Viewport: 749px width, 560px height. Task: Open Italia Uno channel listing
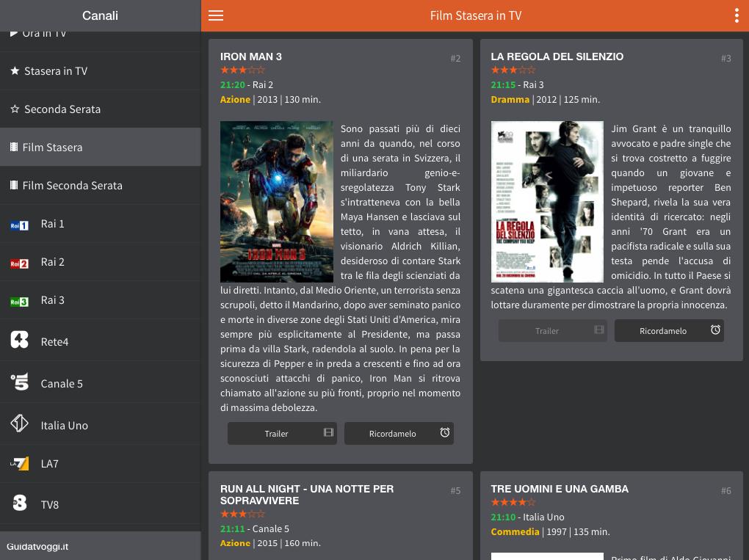click(101, 424)
